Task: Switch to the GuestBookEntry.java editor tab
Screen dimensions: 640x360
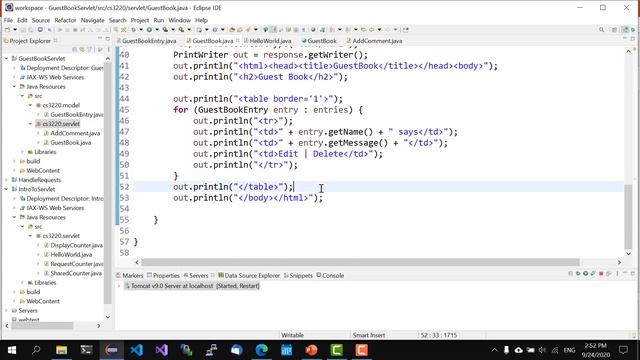Action: point(147,41)
